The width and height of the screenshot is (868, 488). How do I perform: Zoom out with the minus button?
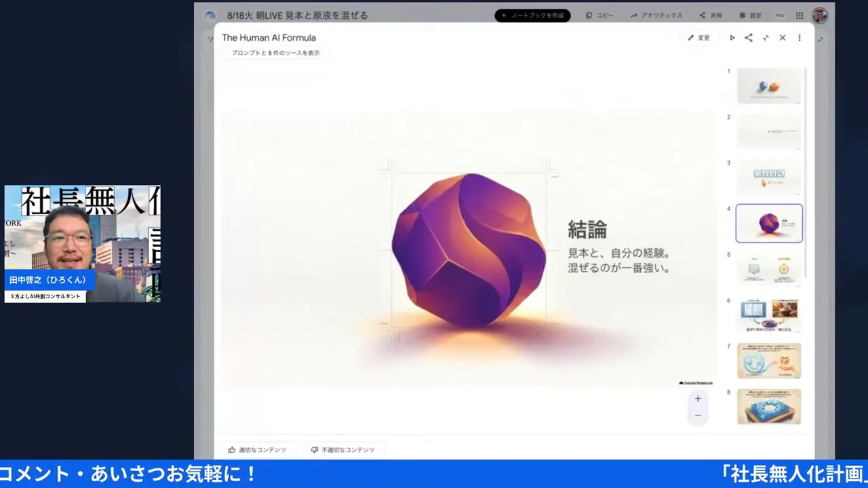click(x=698, y=415)
